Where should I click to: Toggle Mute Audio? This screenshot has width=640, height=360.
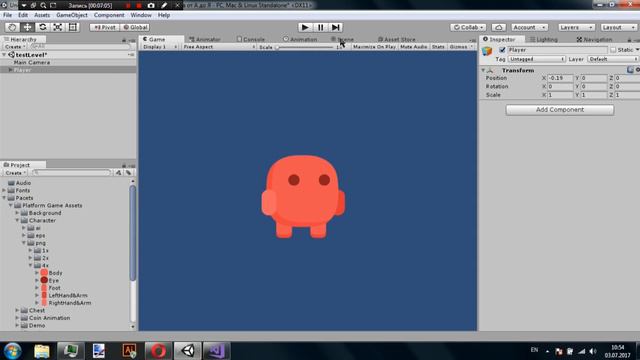pos(413,47)
